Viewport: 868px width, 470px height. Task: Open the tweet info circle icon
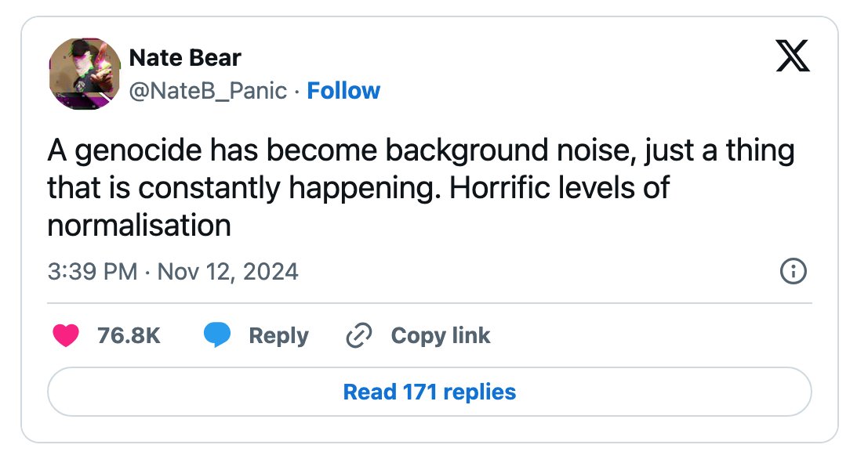(794, 272)
